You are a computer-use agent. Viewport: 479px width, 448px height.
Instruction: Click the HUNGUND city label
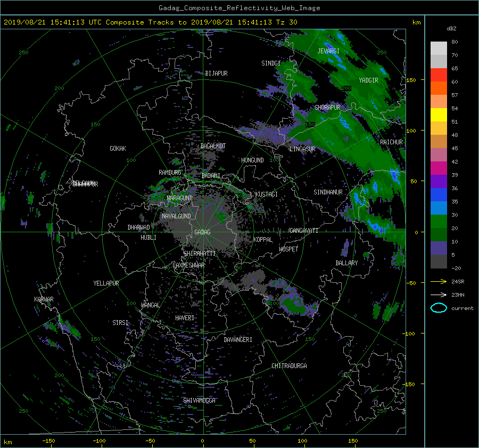252,160
